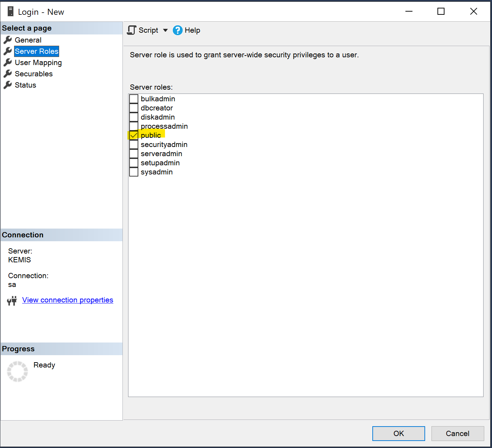Click wrench icon beside General page
Viewport: 492px width, 448px height.
[8, 40]
